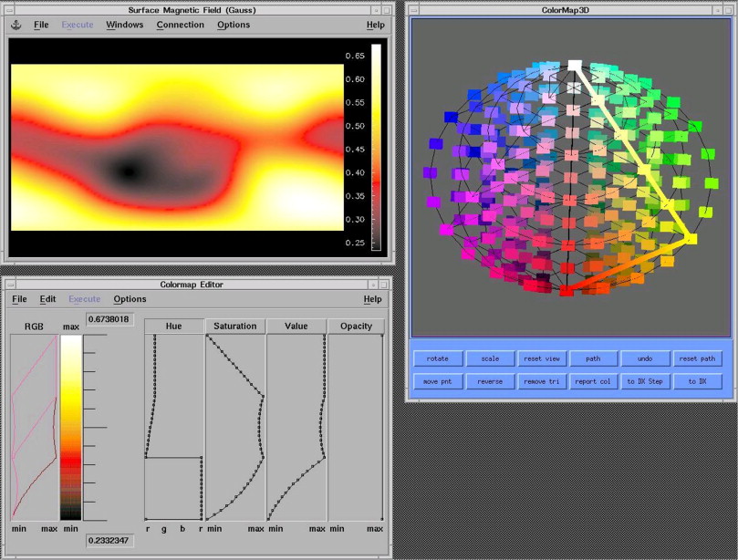
Task: Click the dark spot in the magnetic field image
Action: tap(128, 171)
